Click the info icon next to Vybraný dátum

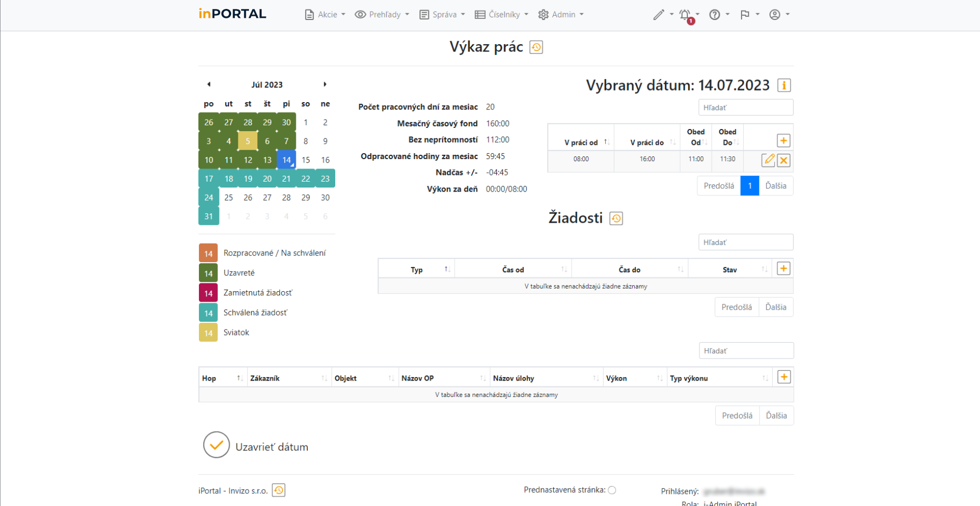tap(784, 85)
